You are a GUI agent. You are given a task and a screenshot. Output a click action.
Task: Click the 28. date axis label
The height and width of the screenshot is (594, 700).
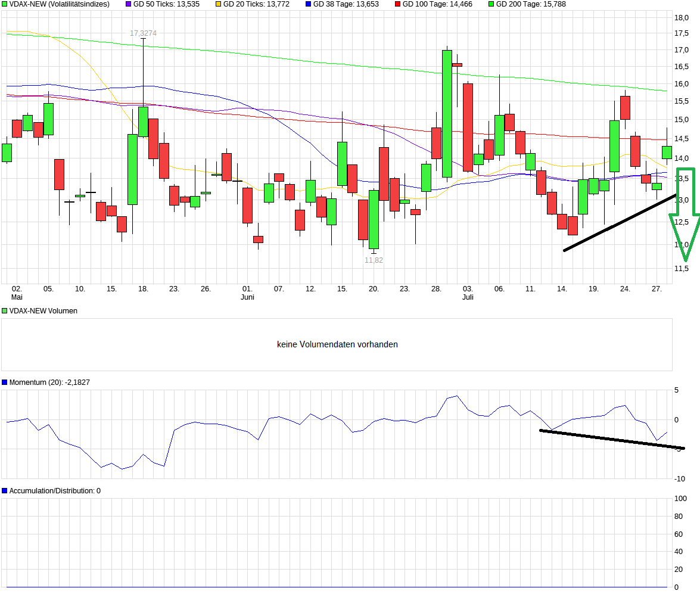436,289
